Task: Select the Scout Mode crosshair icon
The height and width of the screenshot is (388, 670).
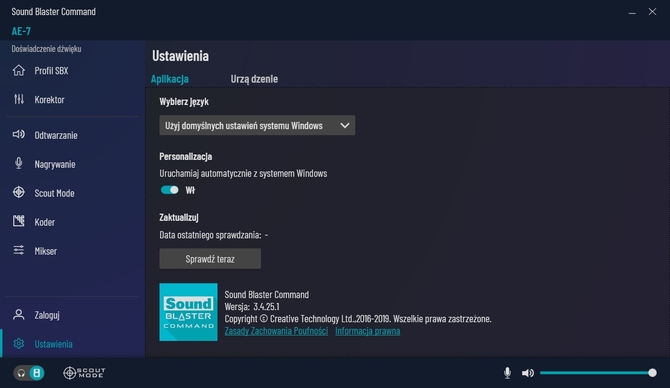Action: click(19, 192)
